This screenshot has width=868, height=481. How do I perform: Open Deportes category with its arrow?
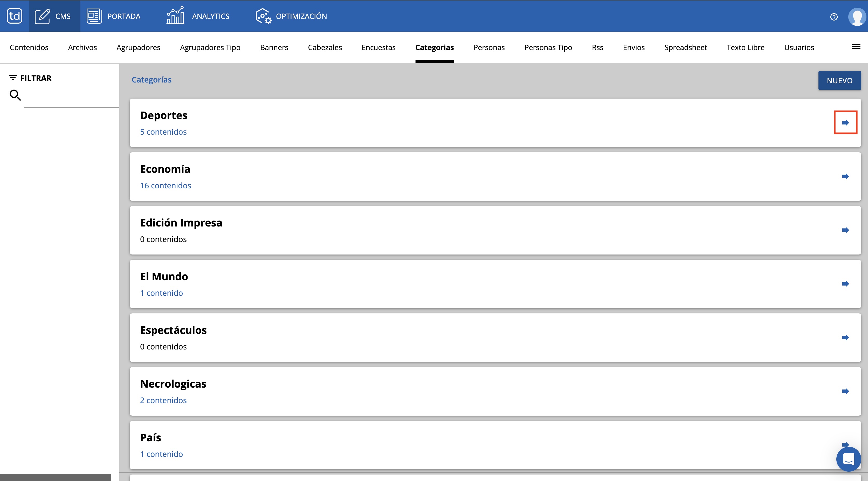point(845,122)
